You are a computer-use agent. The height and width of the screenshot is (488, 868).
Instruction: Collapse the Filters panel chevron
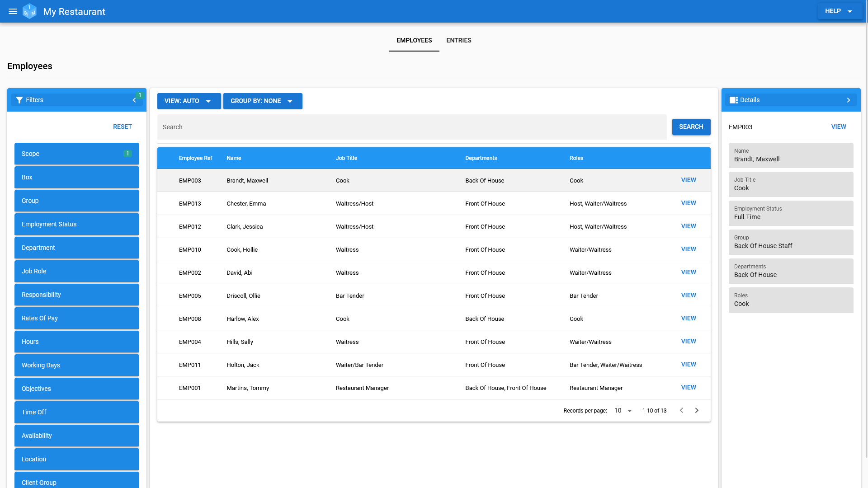pos(134,100)
